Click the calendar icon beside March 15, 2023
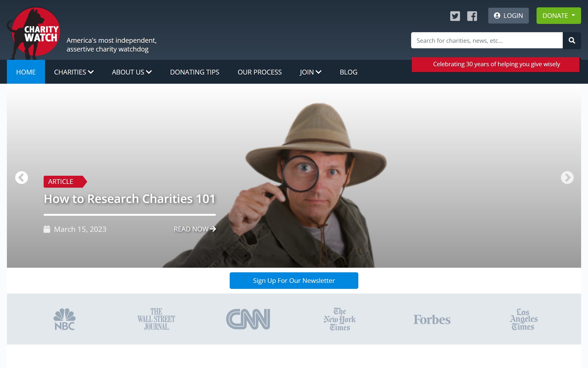The width and height of the screenshot is (588, 368). [47, 229]
